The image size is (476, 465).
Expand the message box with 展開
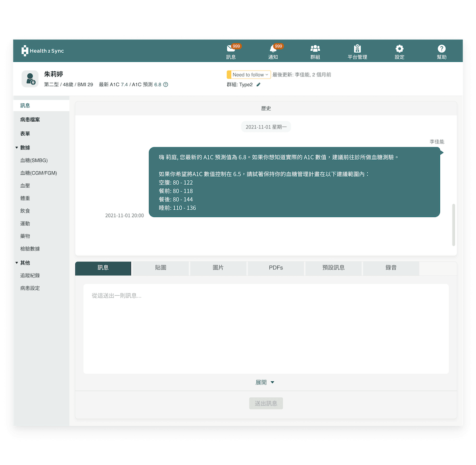[x=265, y=383]
